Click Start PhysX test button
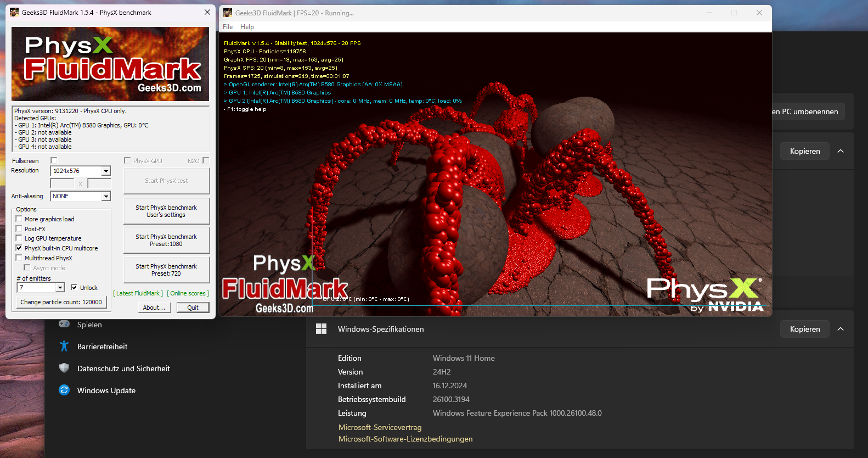 click(x=166, y=181)
